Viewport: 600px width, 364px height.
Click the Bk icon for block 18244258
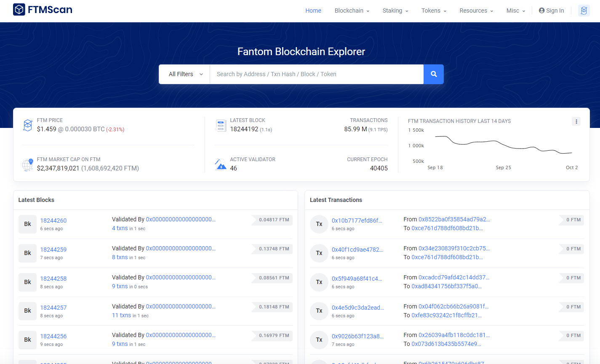click(x=27, y=282)
